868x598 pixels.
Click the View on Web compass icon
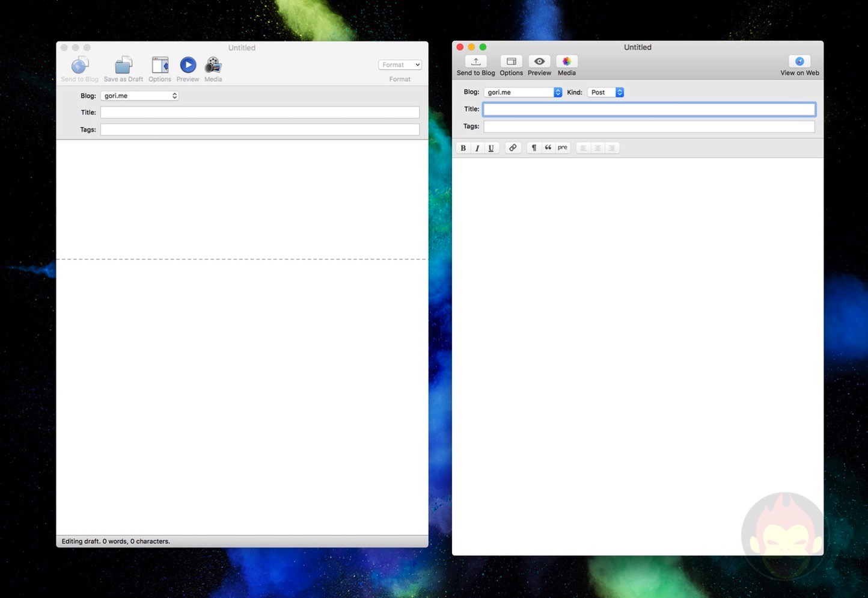pos(799,61)
